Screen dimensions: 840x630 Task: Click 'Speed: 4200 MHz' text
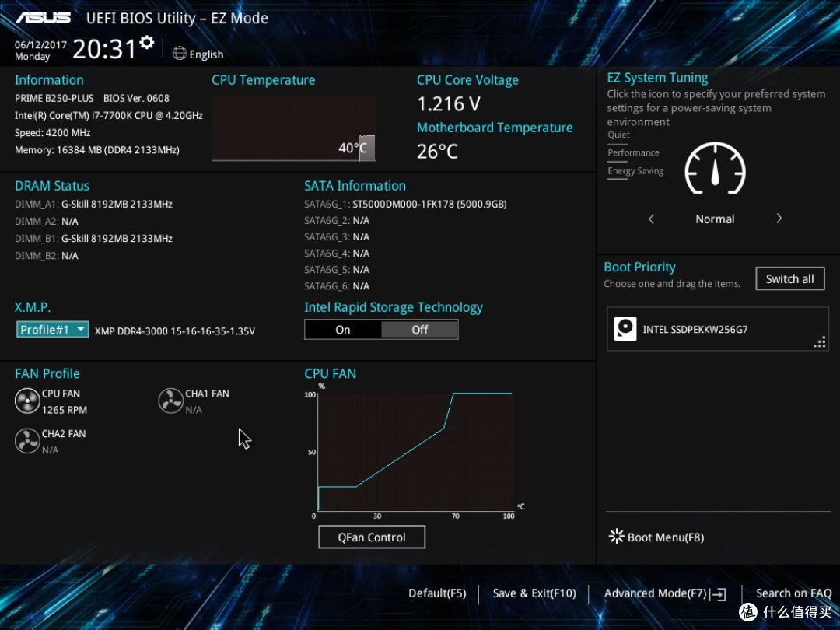[x=53, y=133]
